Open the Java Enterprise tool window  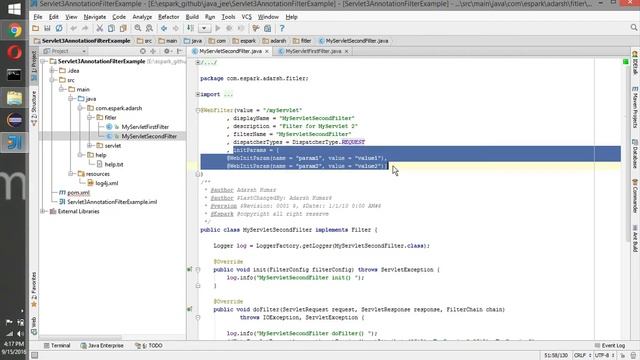point(102,346)
